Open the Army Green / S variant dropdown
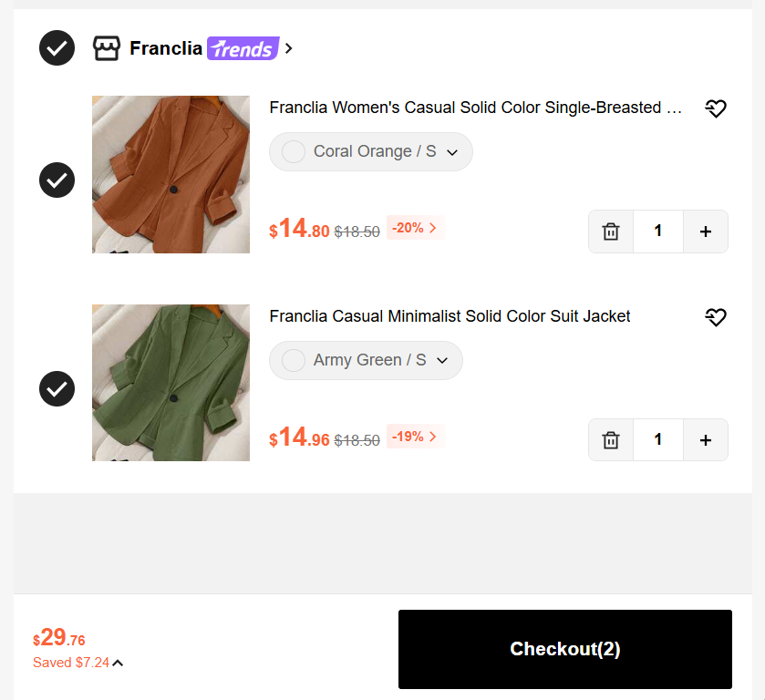 click(366, 361)
